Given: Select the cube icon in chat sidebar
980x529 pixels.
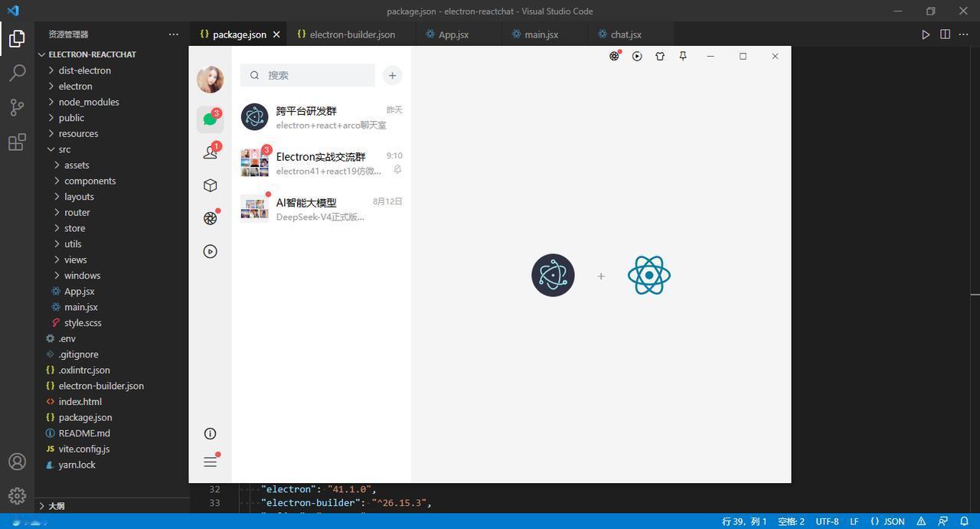Looking at the screenshot, I should [x=211, y=185].
